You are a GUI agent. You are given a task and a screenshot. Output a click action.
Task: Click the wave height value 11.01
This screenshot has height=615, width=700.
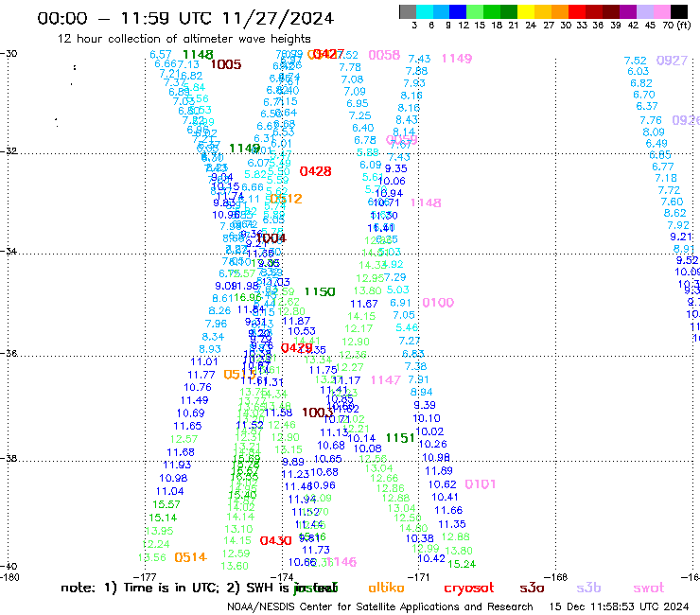[204, 361]
